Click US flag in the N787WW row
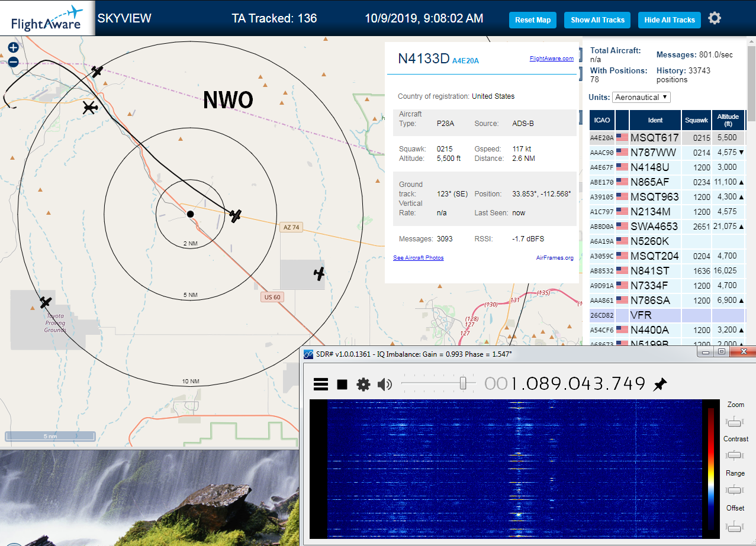Screen dimensions: 756x546 [x=622, y=153]
